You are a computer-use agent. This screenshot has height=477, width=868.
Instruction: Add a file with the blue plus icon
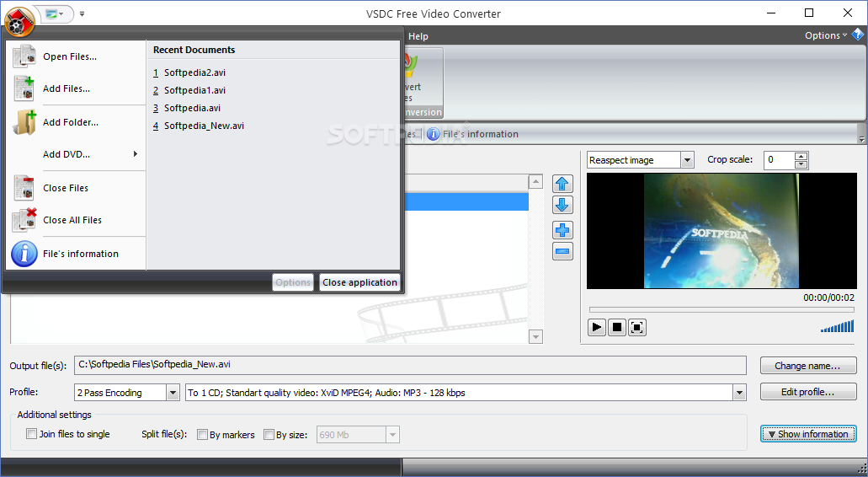click(562, 230)
